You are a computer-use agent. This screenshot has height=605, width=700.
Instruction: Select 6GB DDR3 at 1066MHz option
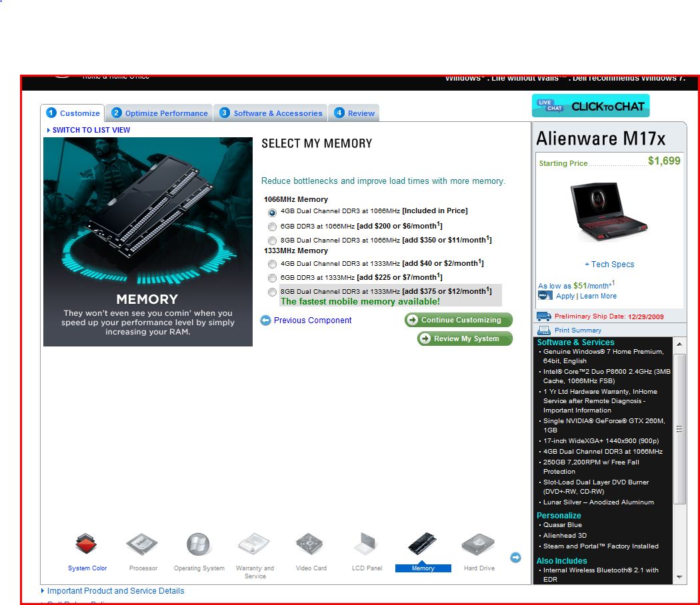[272, 227]
